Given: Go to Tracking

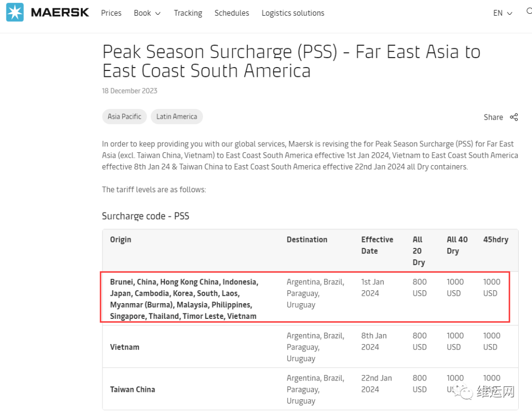Looking at the screenshot, I should coord(188,13).
